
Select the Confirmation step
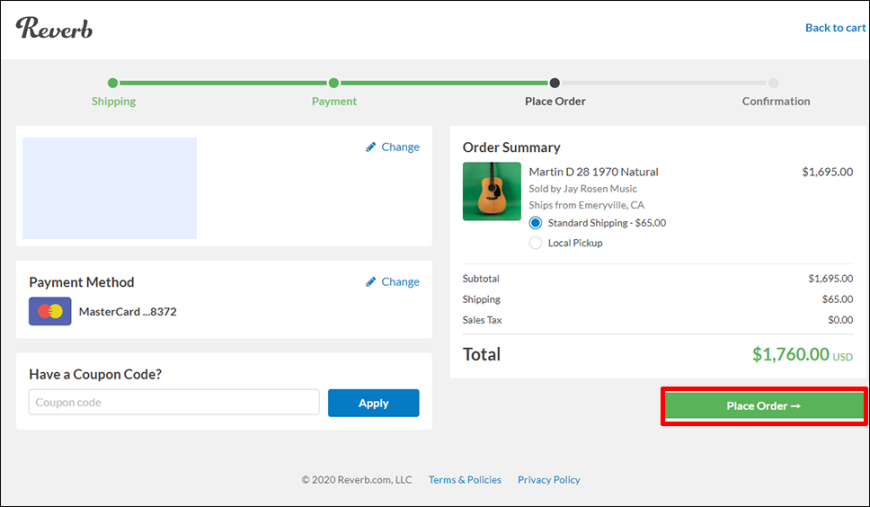[776, 101]
